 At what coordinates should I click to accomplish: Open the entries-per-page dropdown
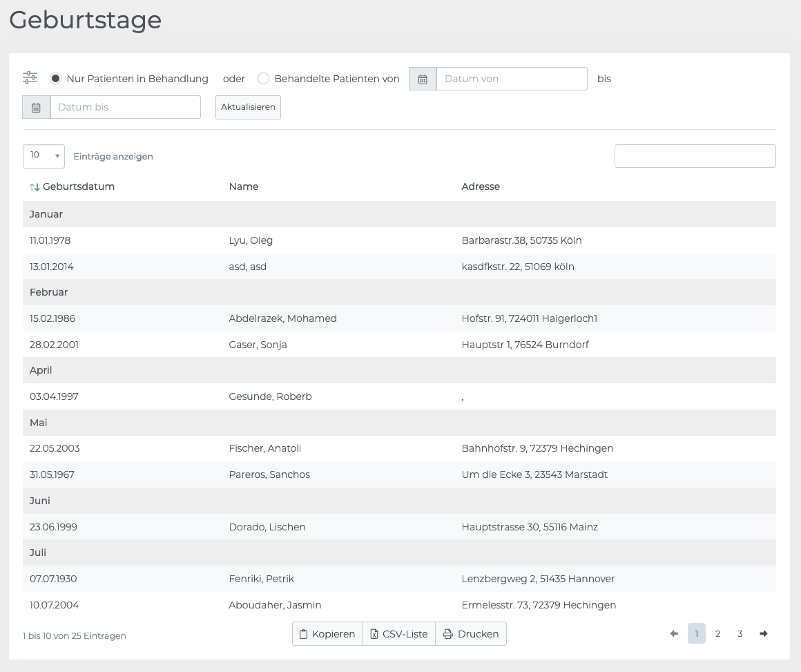(44, 156)
